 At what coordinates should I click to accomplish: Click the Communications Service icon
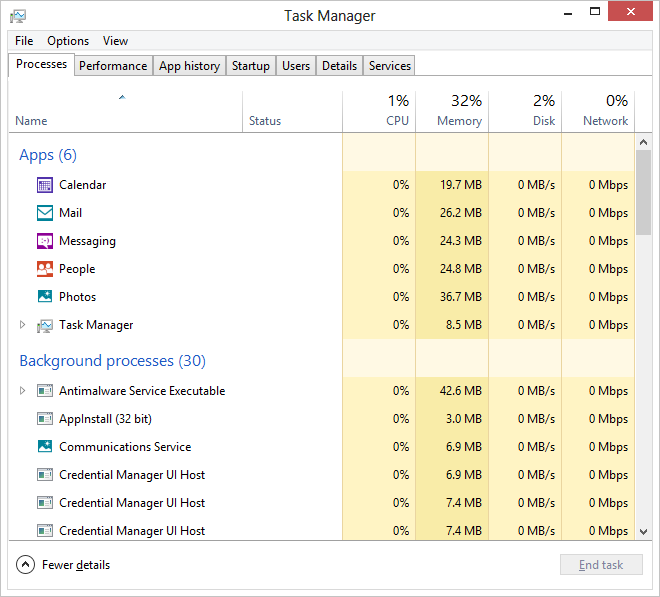[45, 446]
